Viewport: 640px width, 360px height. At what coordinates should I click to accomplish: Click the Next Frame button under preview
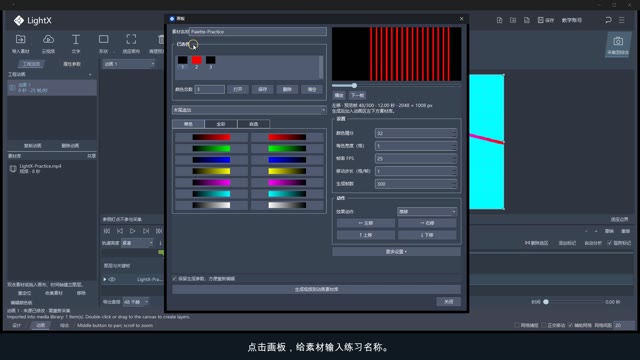357,95
